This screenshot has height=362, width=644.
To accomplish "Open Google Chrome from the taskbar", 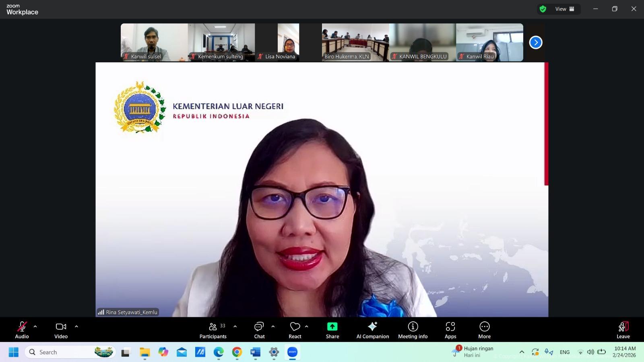I will tap(237, 352).
